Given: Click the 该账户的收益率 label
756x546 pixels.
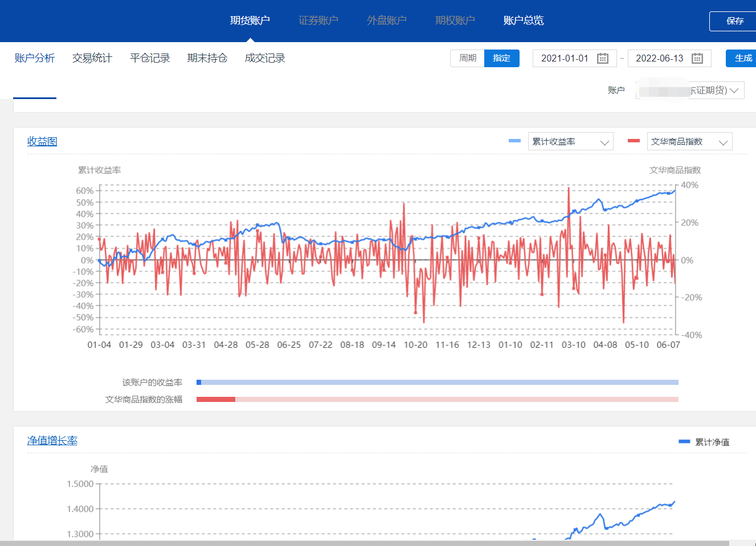Looking at the screenshot, I should click(x=152, y=383).
